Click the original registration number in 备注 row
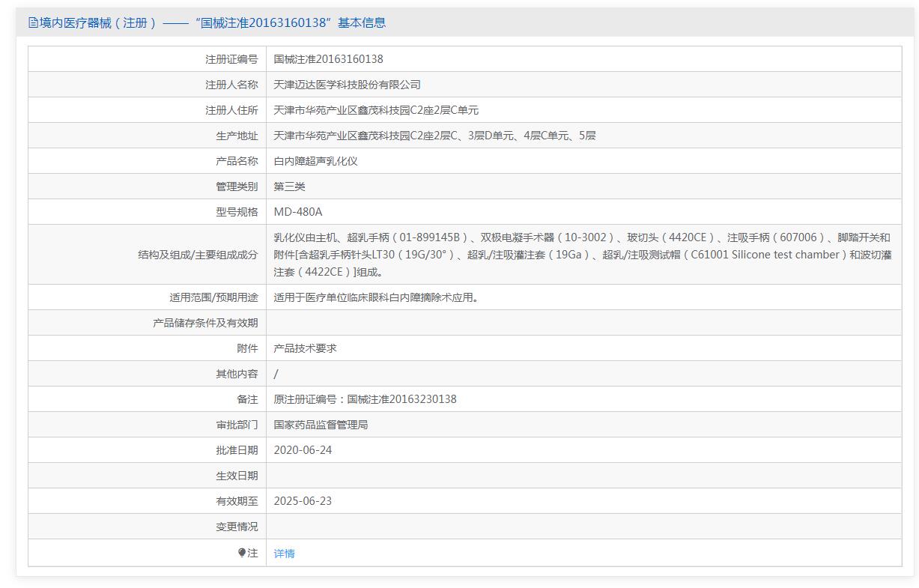Viewport: 919px width, 588px height. tap(365, 399)
